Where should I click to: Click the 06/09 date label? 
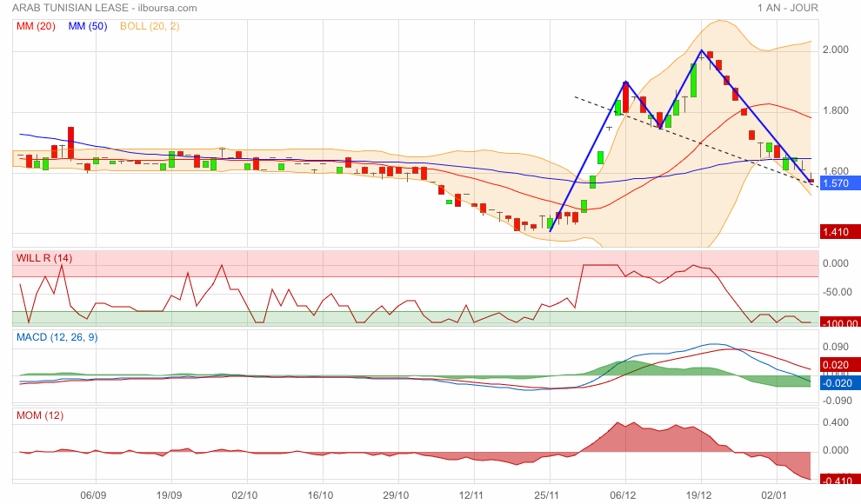pos(93,495)
